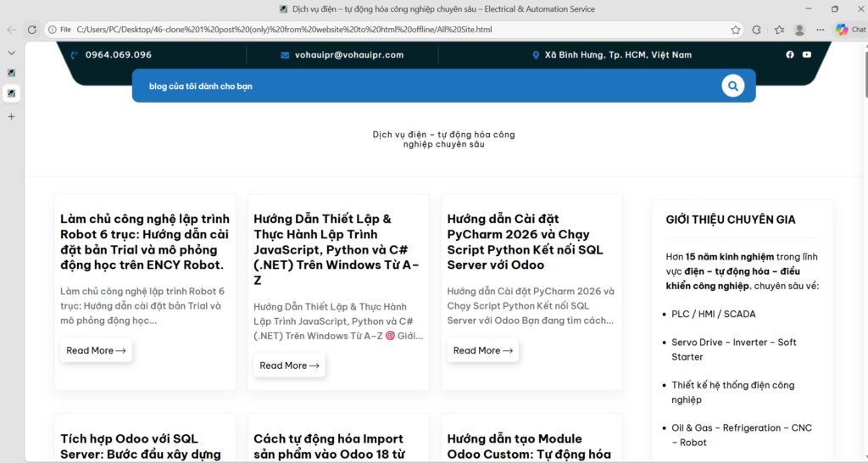Click Read More on ENCY Robot post
Viewport: 868px width, 463px height.
point(96,350)
